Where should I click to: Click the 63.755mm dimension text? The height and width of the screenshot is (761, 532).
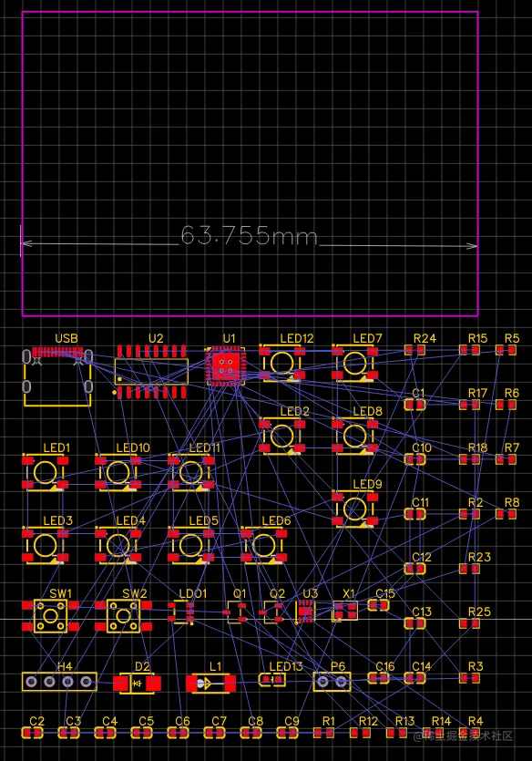pos(250,235)
